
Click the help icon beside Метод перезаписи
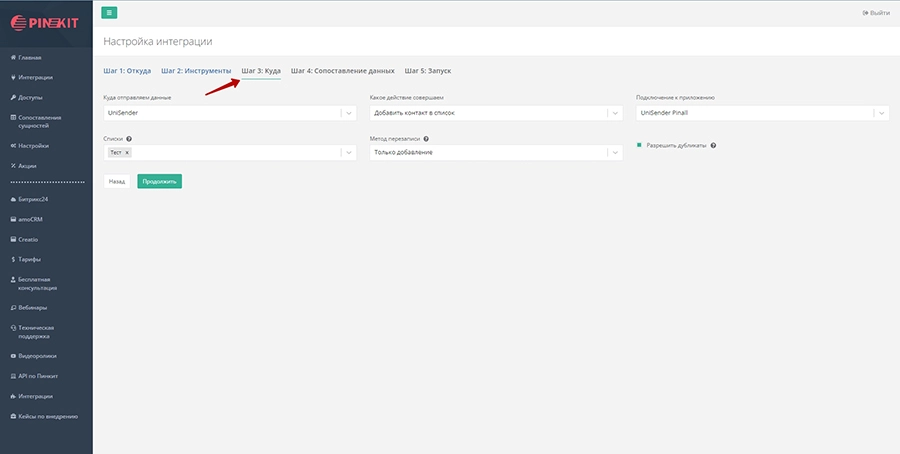click(x=426, y=139)
